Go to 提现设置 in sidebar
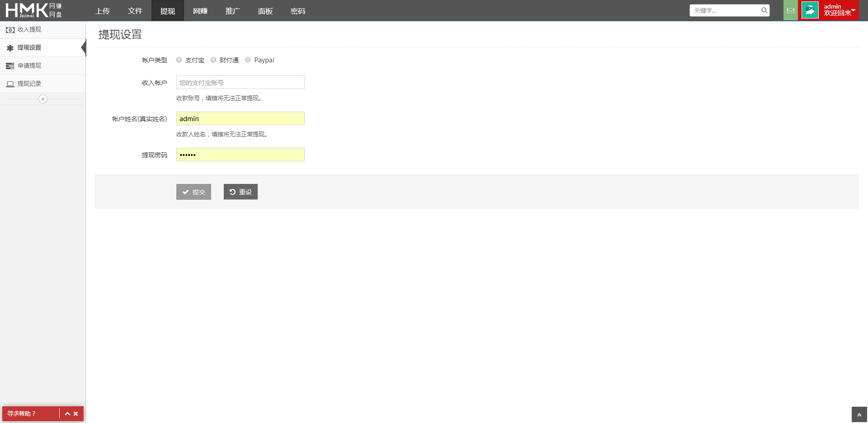This screenshot has width=868, height=423. [42, 47]
